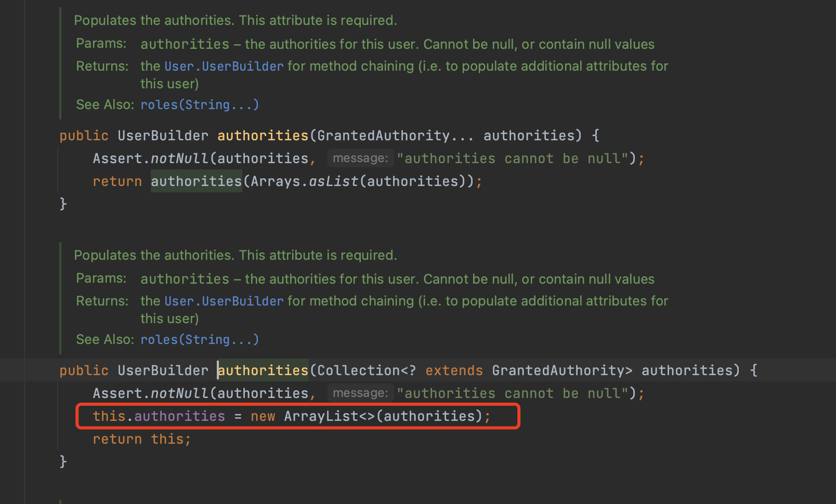Click the Javadoc text Populates the authorities

235,20
